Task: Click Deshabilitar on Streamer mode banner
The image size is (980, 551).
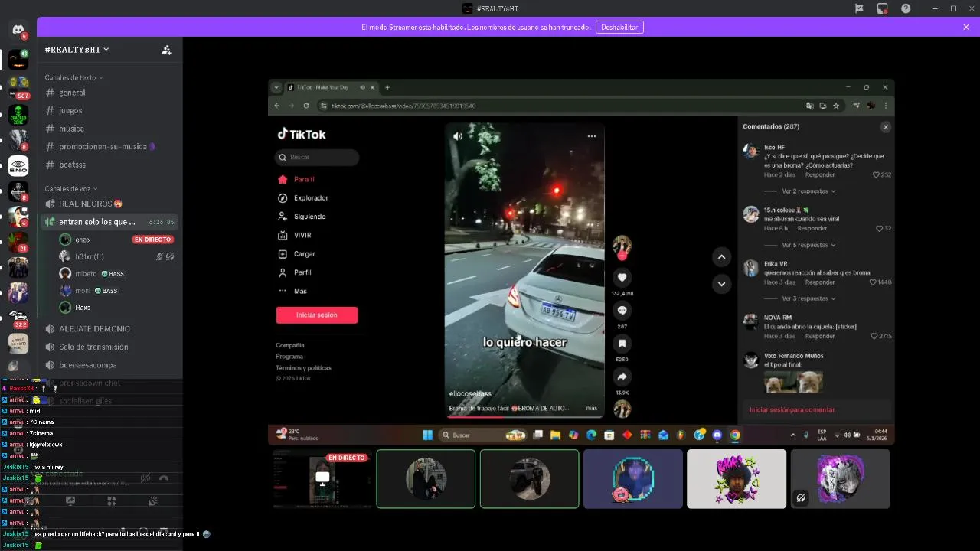Action: (619, 27)
